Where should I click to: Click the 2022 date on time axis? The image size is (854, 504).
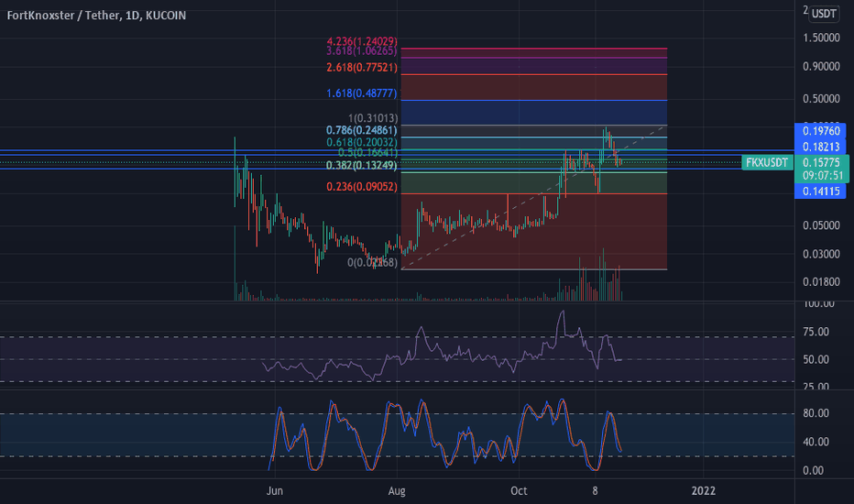tap(703, 491)
